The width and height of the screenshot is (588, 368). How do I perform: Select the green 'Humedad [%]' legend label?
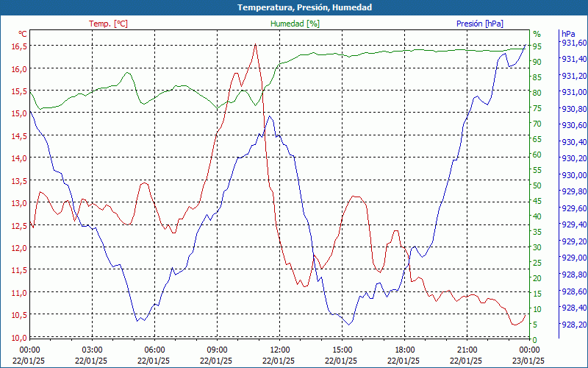(295, 24)
